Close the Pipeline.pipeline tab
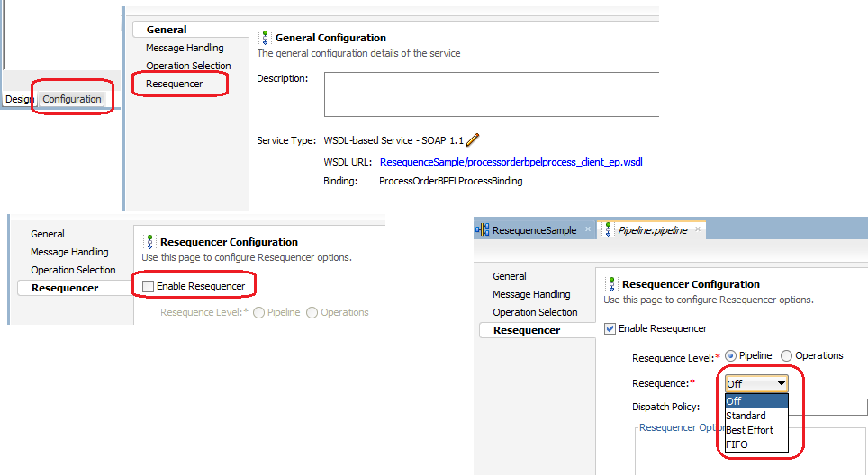868x475 pixels. (698, 229)
